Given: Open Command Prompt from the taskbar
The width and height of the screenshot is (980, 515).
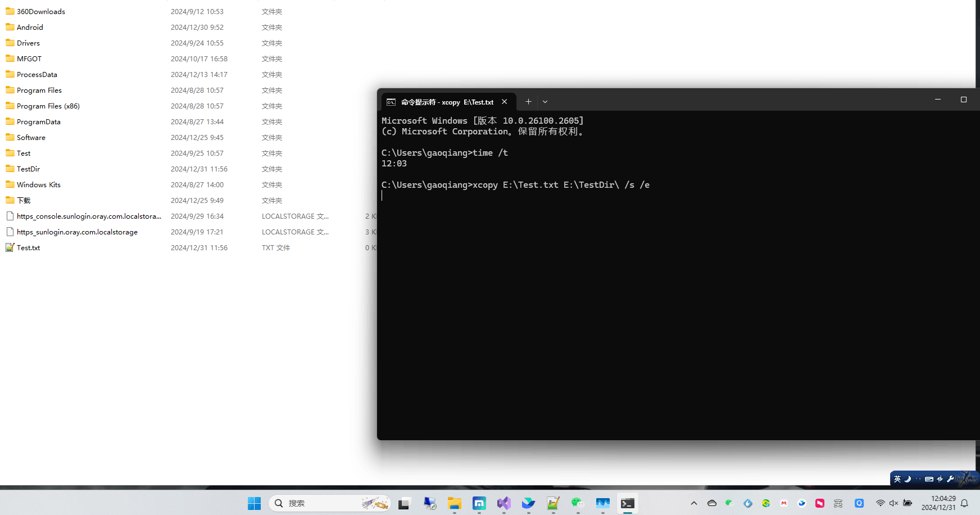Looking at the screenshot, I should pos(628,503).
